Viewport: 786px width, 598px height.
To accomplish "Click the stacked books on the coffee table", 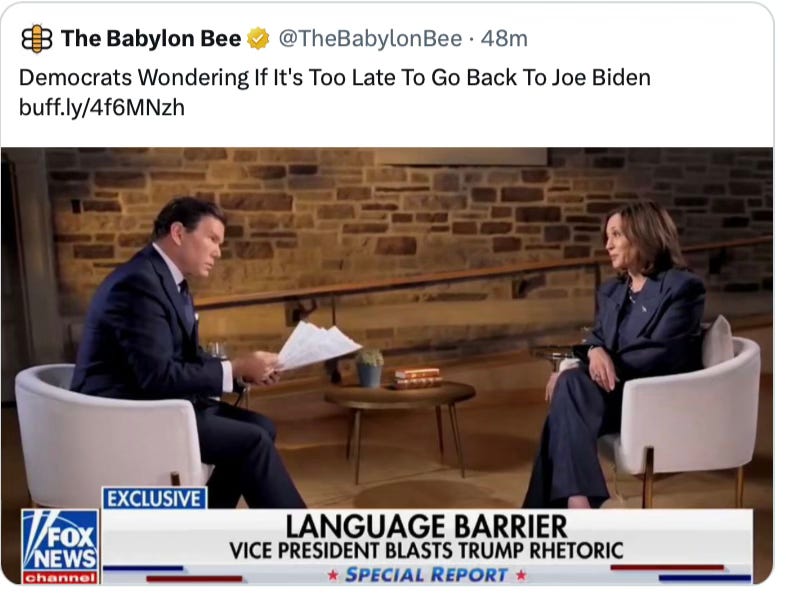I will (x=417, y=378).
